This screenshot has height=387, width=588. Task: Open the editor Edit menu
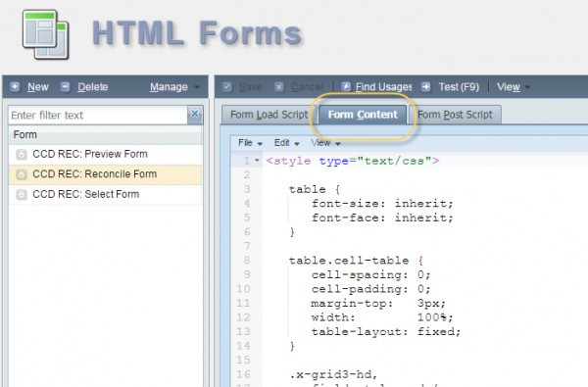click(x=287, y=143)
